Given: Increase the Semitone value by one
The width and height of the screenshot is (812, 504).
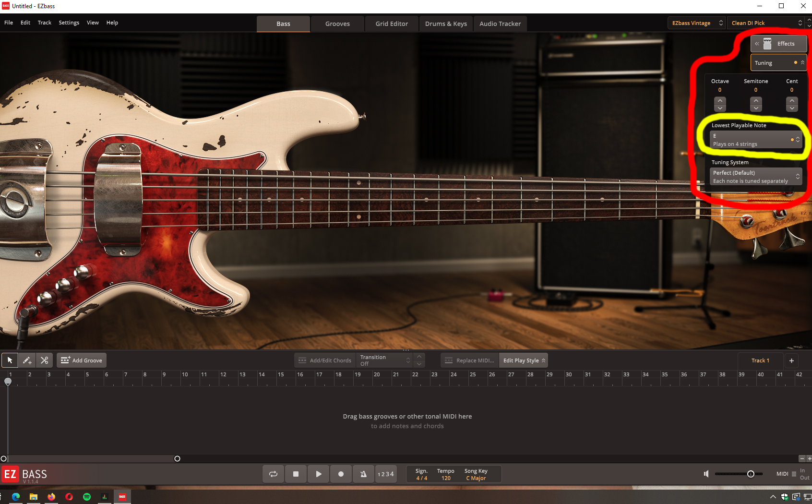Looking at the screenshot, I should point(756,100).
